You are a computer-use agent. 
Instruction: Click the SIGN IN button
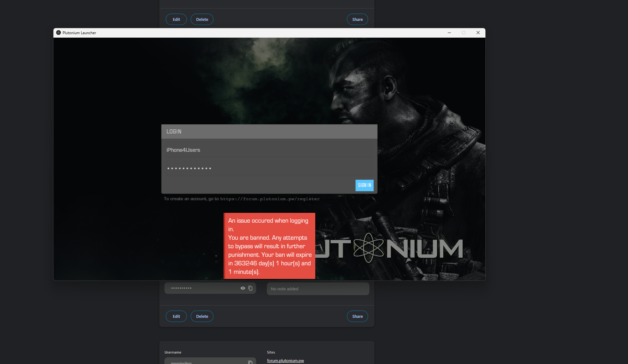coord(364,185)
